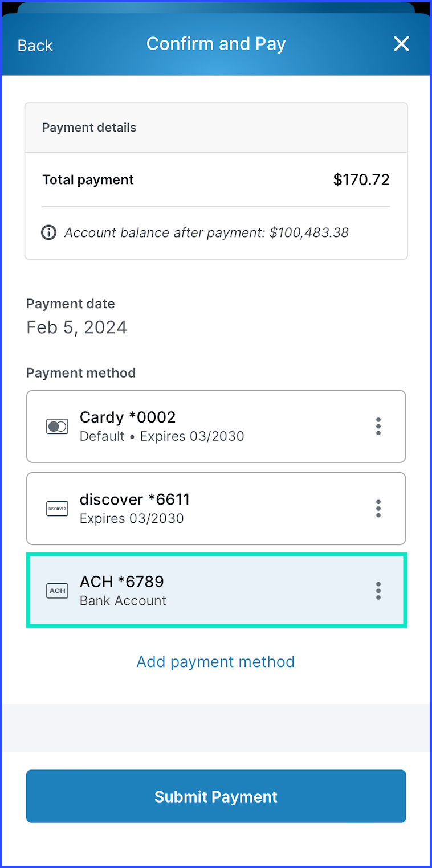The width and height of the screenshot is (432, 868).
Task: Select Cardy *0002 as payment method
Action: [216, 427]
